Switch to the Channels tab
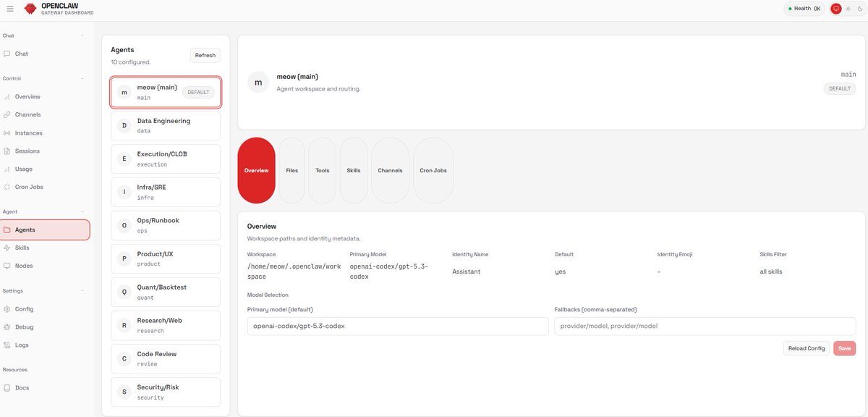 pyautogui.click(x=390, y=170)
